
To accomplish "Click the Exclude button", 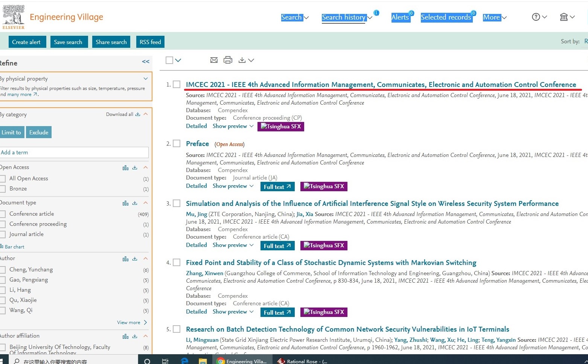I will pyautogui.click(x=39, y=132).
